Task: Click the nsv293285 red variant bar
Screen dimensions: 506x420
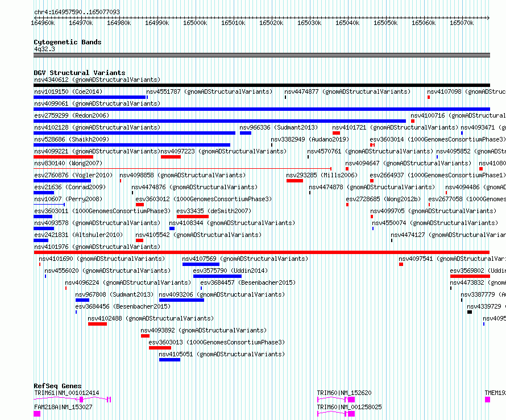Action: coord(295,181)
